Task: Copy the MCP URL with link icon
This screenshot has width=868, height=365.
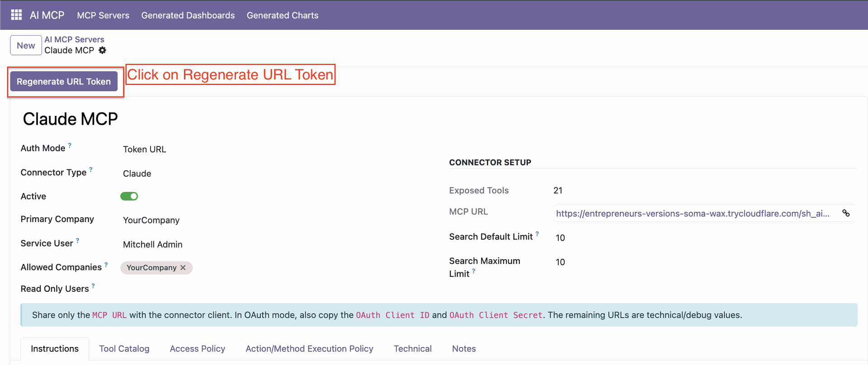Action: (x=845, y=213)
